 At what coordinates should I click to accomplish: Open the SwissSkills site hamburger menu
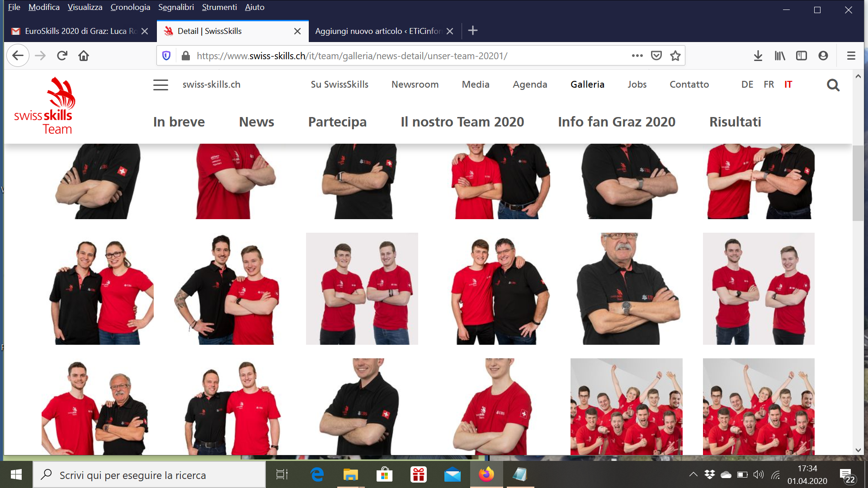160,85
